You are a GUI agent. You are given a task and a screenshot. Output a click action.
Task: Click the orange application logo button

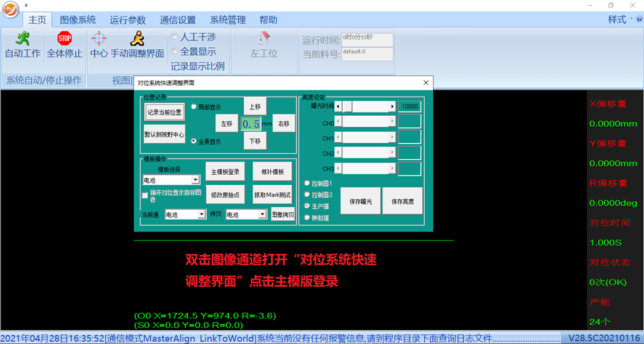point(10,11)
